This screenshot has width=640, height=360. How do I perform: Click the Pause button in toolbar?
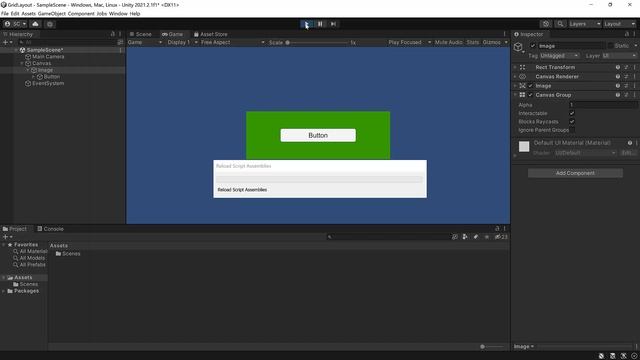(x=320, y=24)
